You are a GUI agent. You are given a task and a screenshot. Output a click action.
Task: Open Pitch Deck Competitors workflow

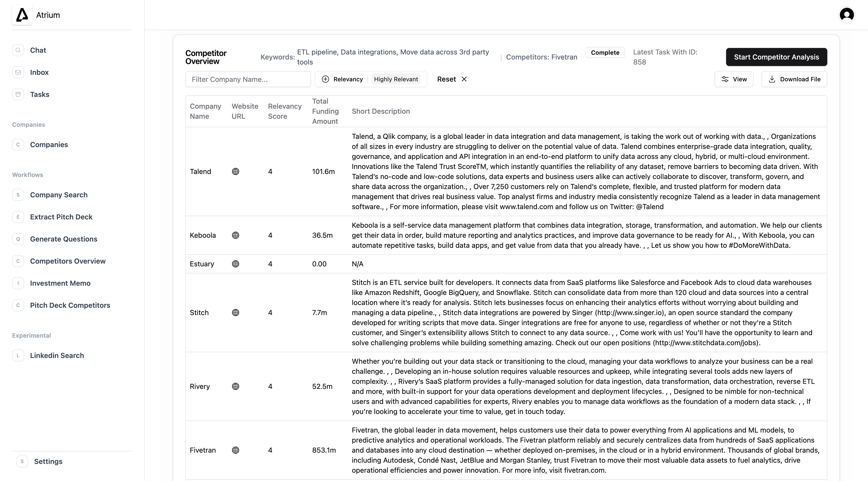tap(70, 305)
